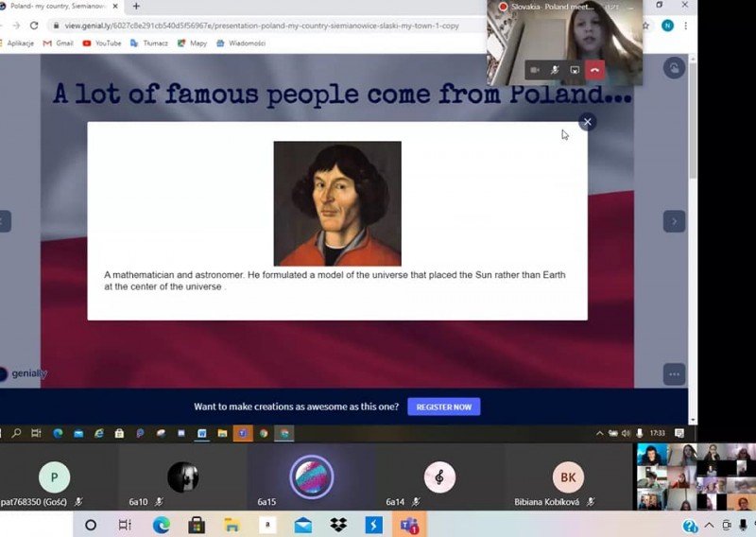Expand hidden icons in bottom system tray
Screen dimensions: 756x537
tap(709, 525)
